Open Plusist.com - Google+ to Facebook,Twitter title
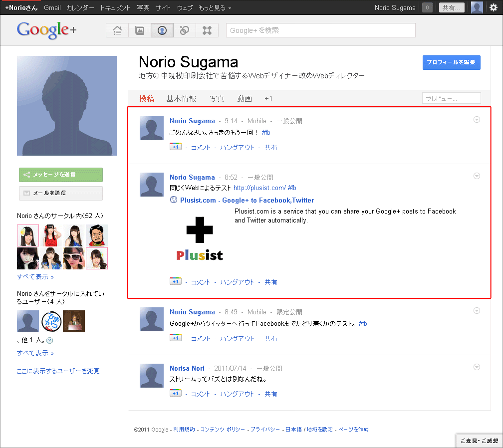This screenshot has height=448, width=503. 247,200
